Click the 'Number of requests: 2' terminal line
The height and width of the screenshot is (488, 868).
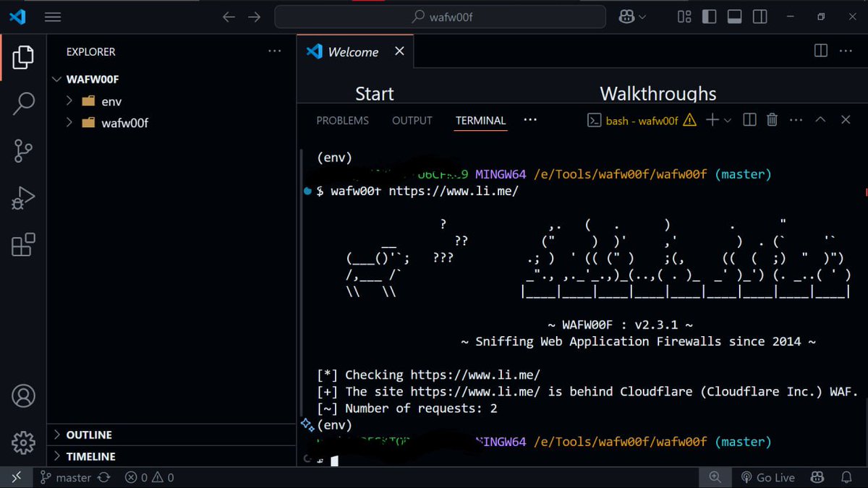(x=406, y=408)
